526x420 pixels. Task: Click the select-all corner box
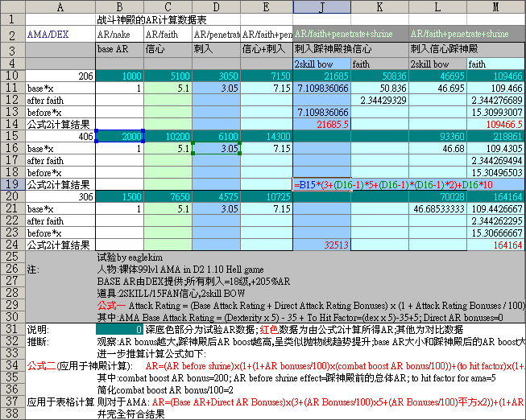[x=12, y=6]
